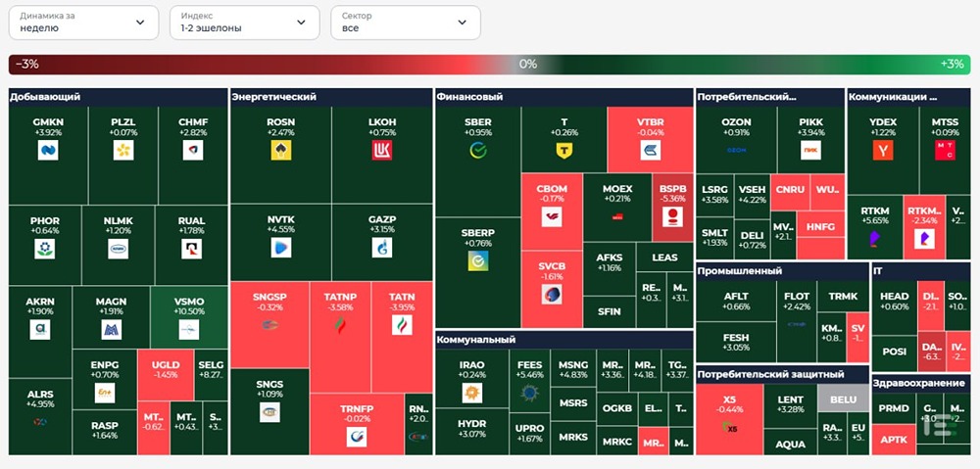This screenshot has height=469, width=980.
Task: Open the 'Индекс 1-2 эшелоны' dropdown
Action: coord(244,23)
